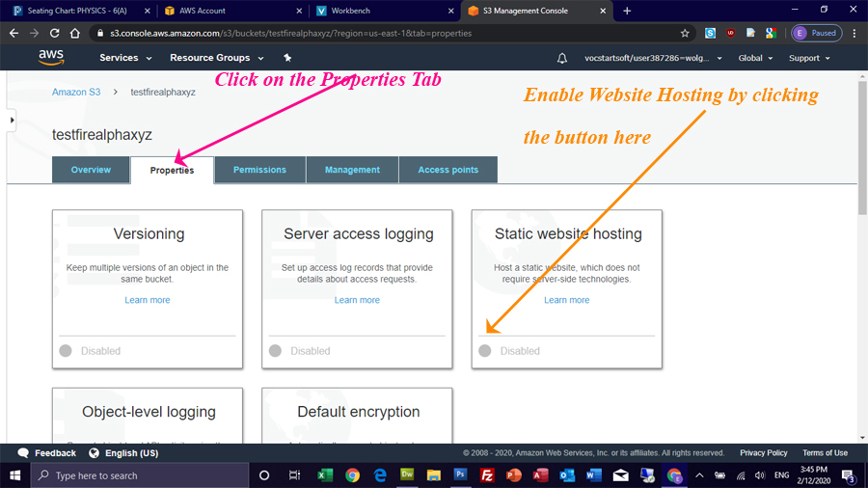Click the Server access logging Disabled indicator

(x=275, y=351)
